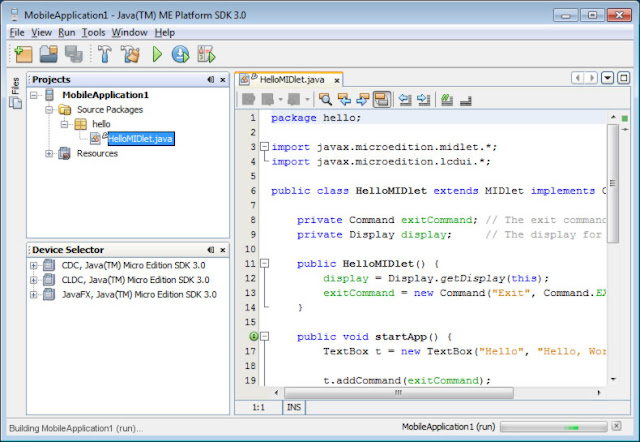Viewport: 640px width, 442px height.
Task: Click the CDC device platform icon
Action: coord(49,265)
